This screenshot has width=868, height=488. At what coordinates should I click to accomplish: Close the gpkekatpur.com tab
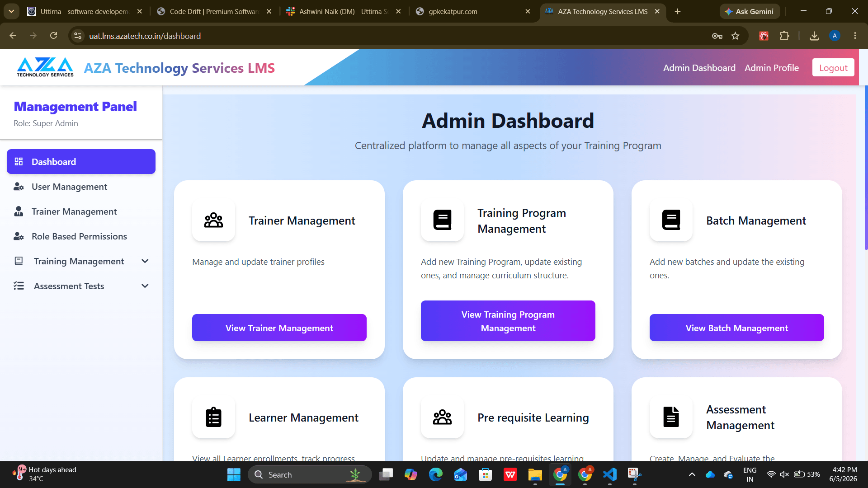click(528, 11)
